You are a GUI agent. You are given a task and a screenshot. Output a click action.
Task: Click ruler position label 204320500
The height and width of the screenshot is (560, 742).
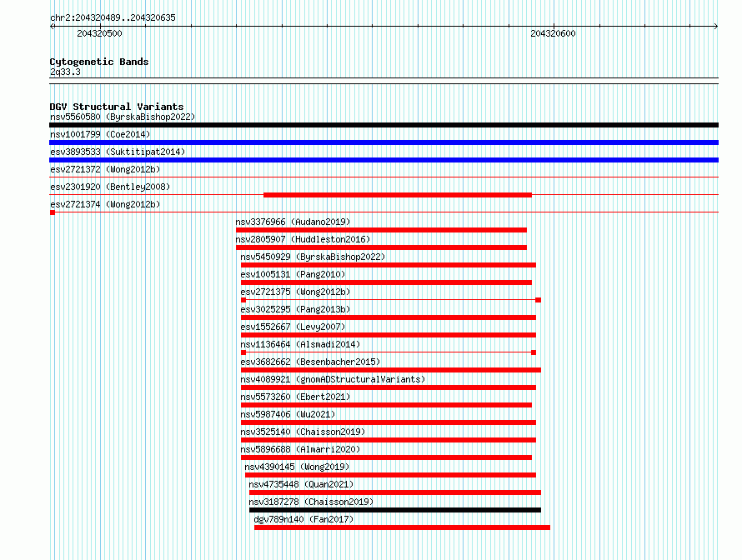coord(99,33)
